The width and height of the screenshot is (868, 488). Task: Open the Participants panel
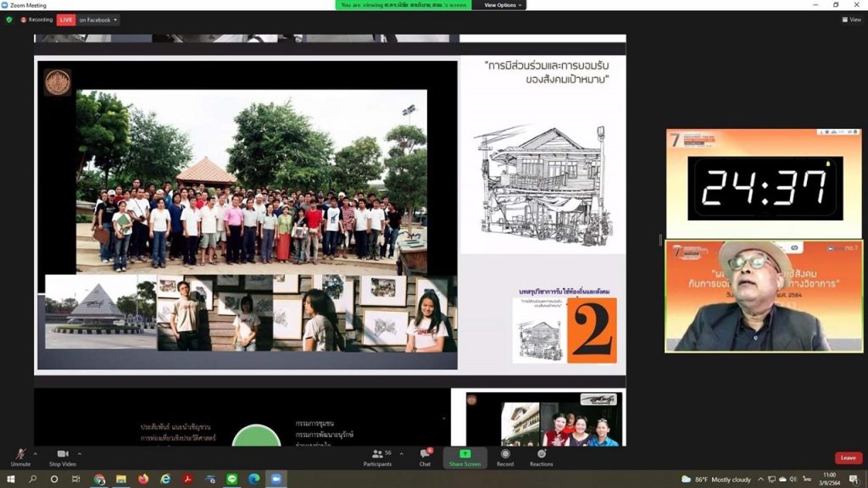click(377, 457)
